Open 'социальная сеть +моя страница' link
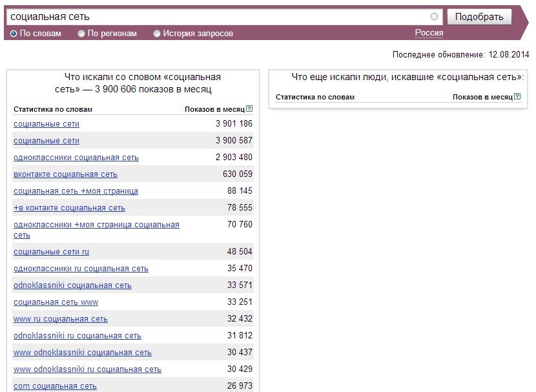Screen dimensions: 536x392 [76, 191]
